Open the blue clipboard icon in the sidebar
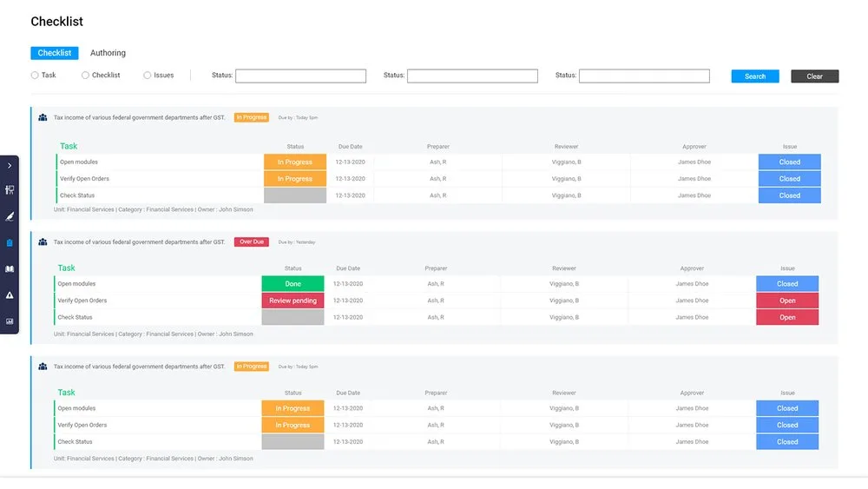The width and height of the screenshot is (868, 489). (10, 242)
